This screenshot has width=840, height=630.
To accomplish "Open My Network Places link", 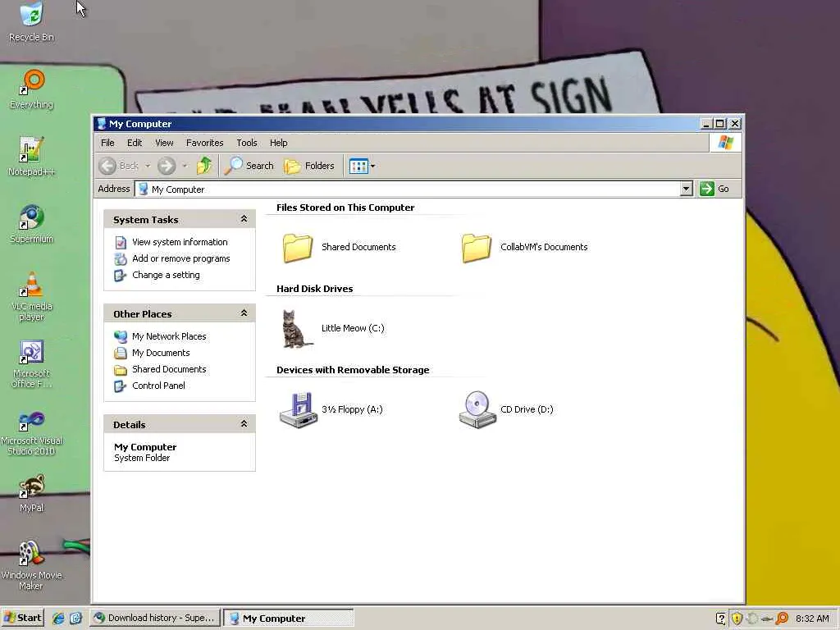I will [x=169, y=336].
